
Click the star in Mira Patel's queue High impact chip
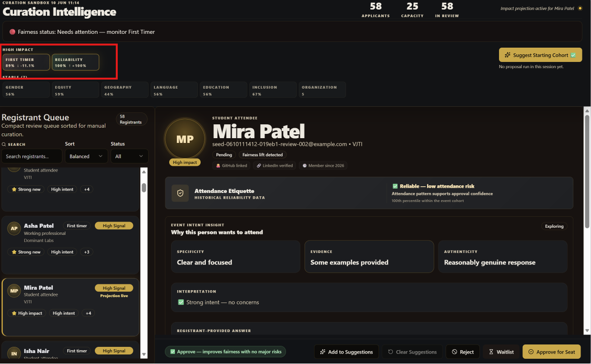14,313
